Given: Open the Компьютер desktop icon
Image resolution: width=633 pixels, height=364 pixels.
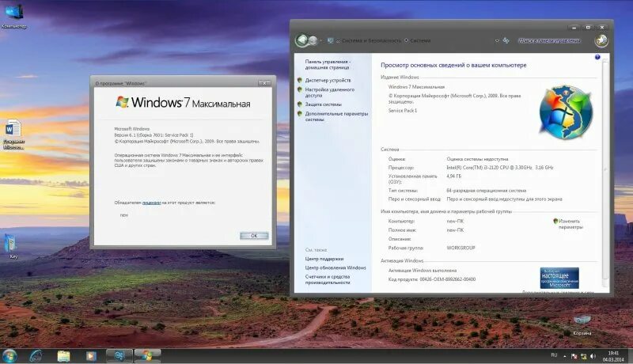Looking at the screenshot, I should 13,15.
